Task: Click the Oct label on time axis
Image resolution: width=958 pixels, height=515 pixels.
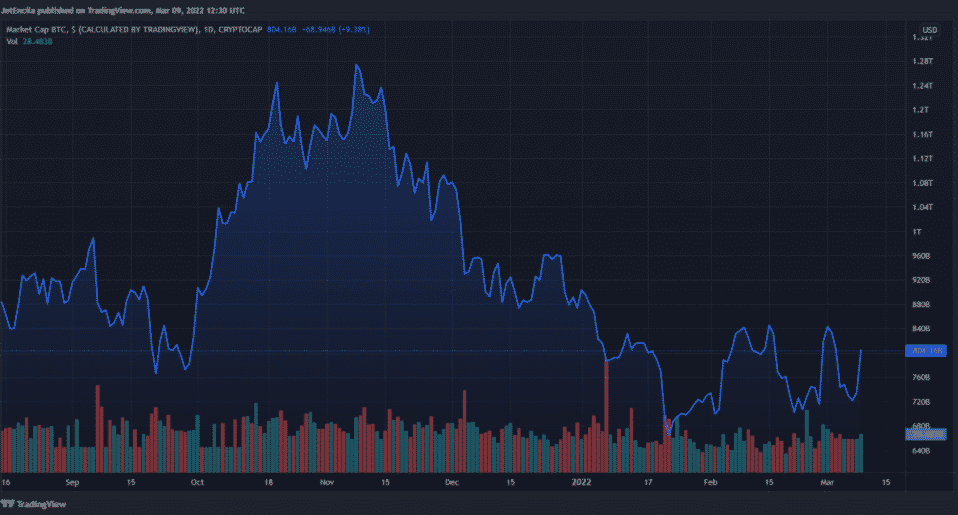Action: 197,483
